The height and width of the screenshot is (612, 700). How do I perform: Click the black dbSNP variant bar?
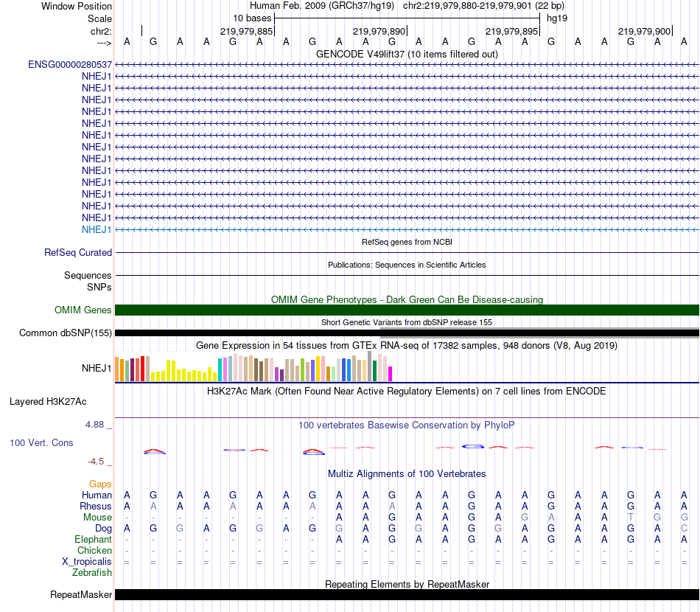407,333
